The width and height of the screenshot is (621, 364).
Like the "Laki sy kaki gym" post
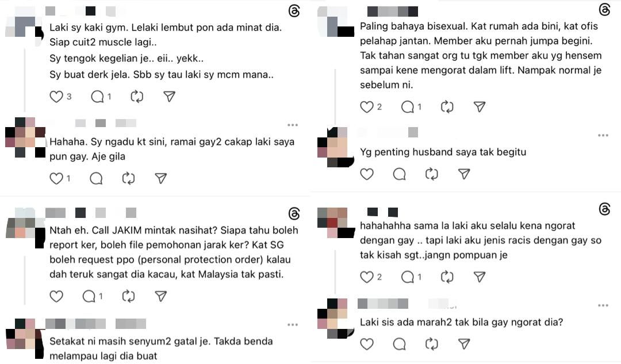[x=56, y=96]
